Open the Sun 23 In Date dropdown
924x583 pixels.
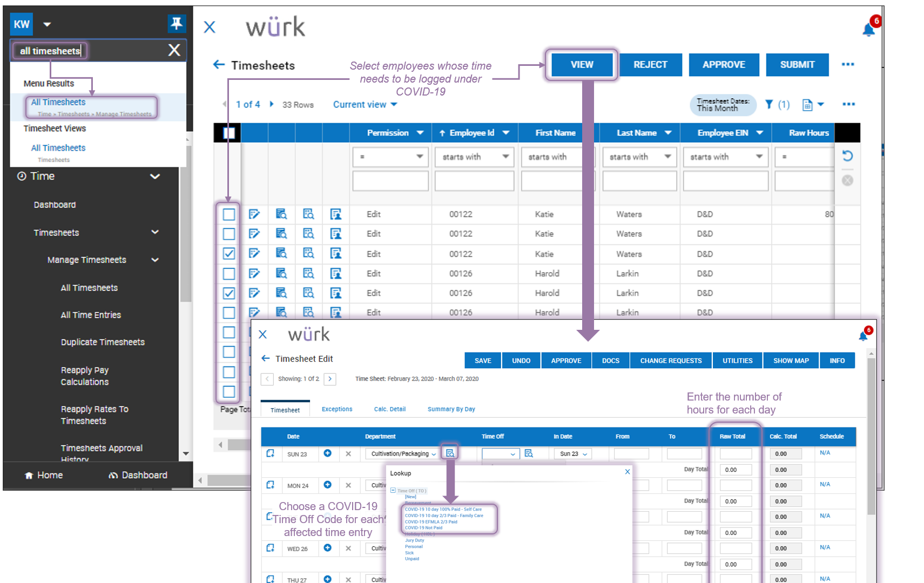pyautogui.click(x=572, y=454)
